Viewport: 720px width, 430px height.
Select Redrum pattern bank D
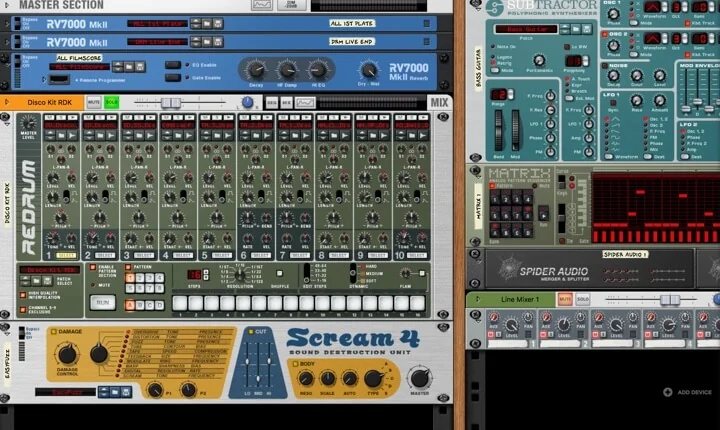coord(159,305)
